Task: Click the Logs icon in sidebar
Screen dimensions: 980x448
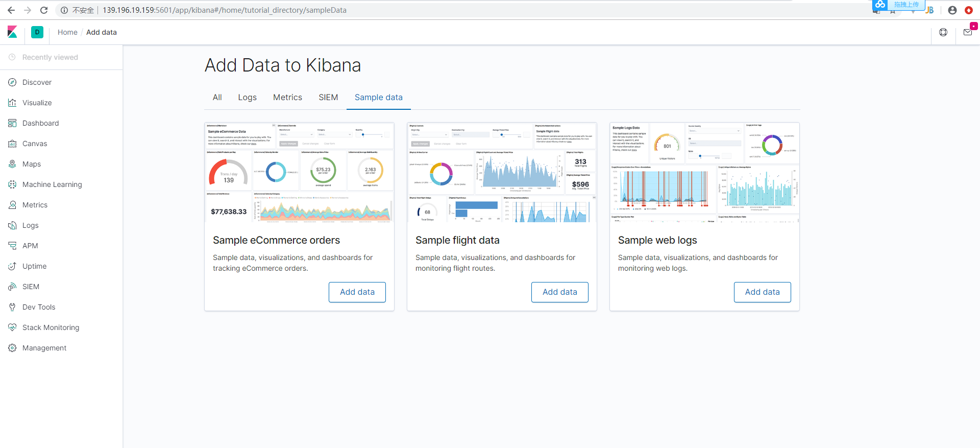Action: tap(12, 225)
